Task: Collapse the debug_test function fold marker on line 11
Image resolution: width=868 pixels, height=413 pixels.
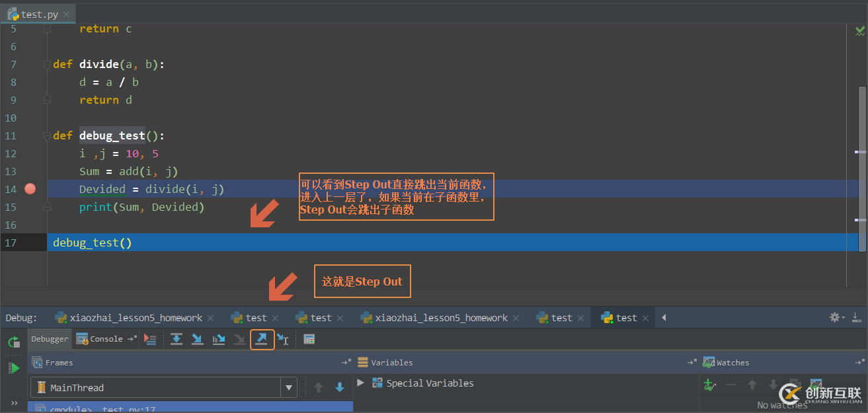Action: point(47,136)
